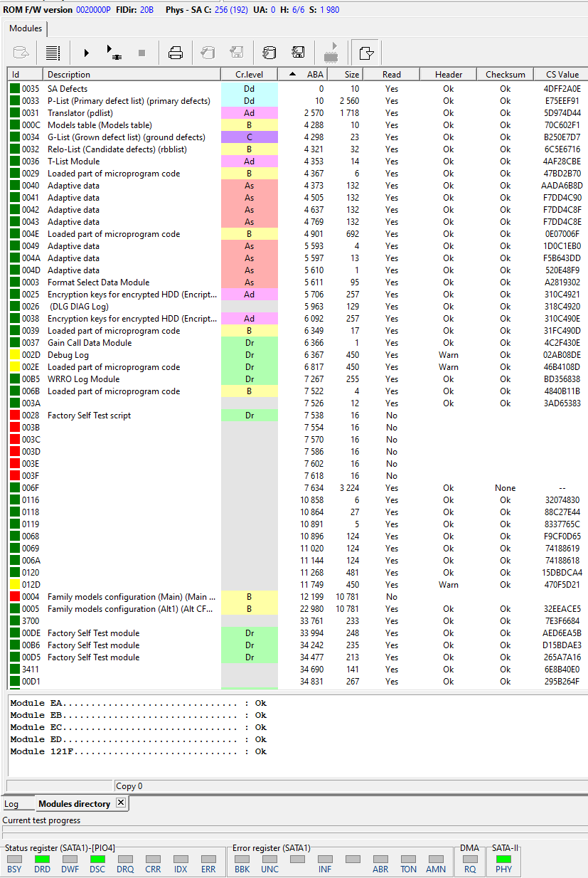Click the checked disk cylinder toolbar icon
588x878 pixels.
point(269,53)
